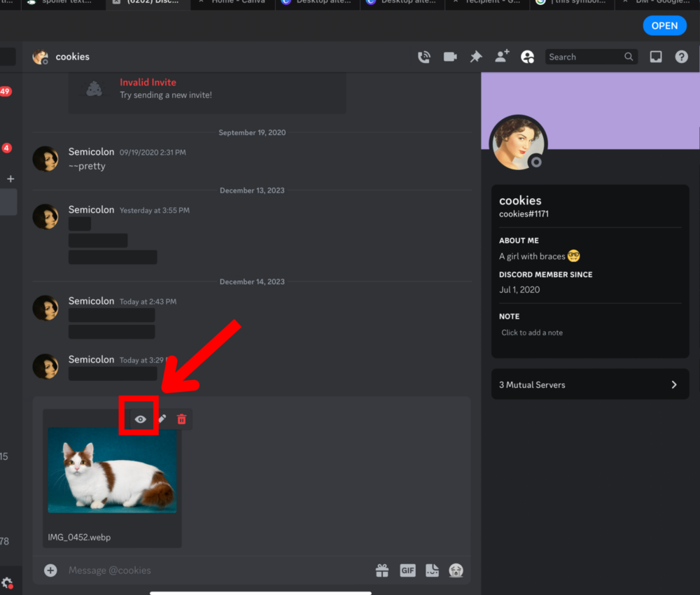Image resolution: width=700 pixels, height=595 pixels.
Task: Start a voice call with cookies
Action: pos(424,57)
